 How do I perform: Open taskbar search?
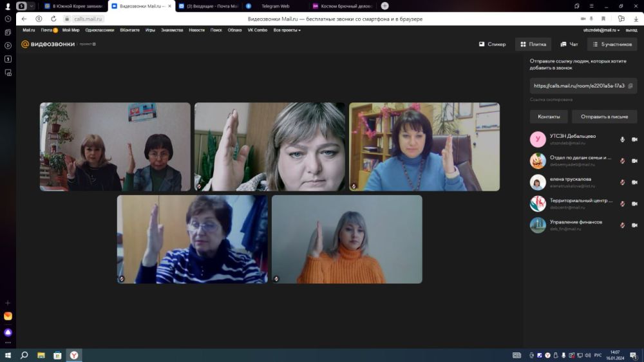[x=24, y=355]
